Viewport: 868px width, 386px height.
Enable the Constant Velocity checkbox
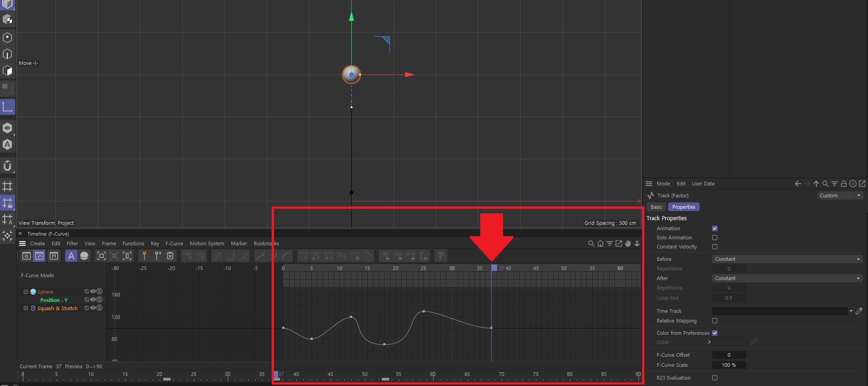pos(715,247)
